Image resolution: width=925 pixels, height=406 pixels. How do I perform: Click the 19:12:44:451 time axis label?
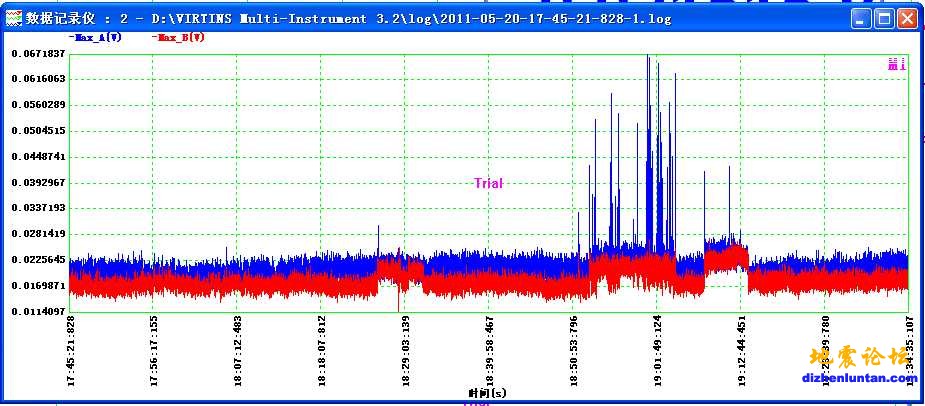pos(741,350)
